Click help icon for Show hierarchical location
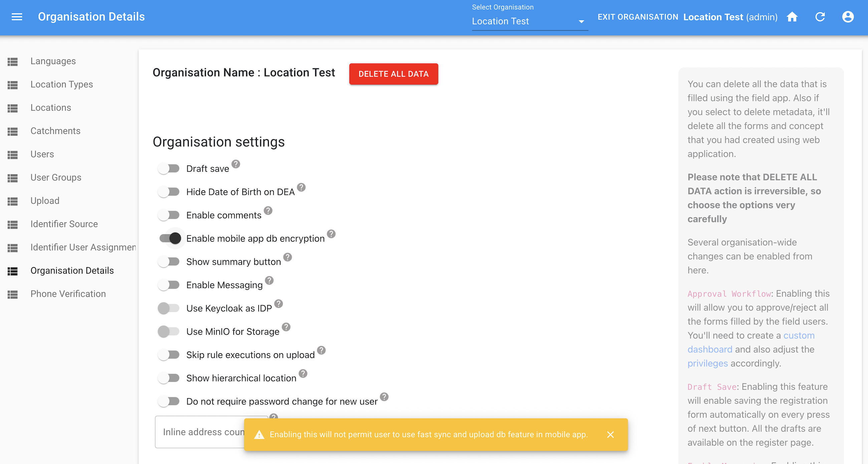 coord(303,373)
